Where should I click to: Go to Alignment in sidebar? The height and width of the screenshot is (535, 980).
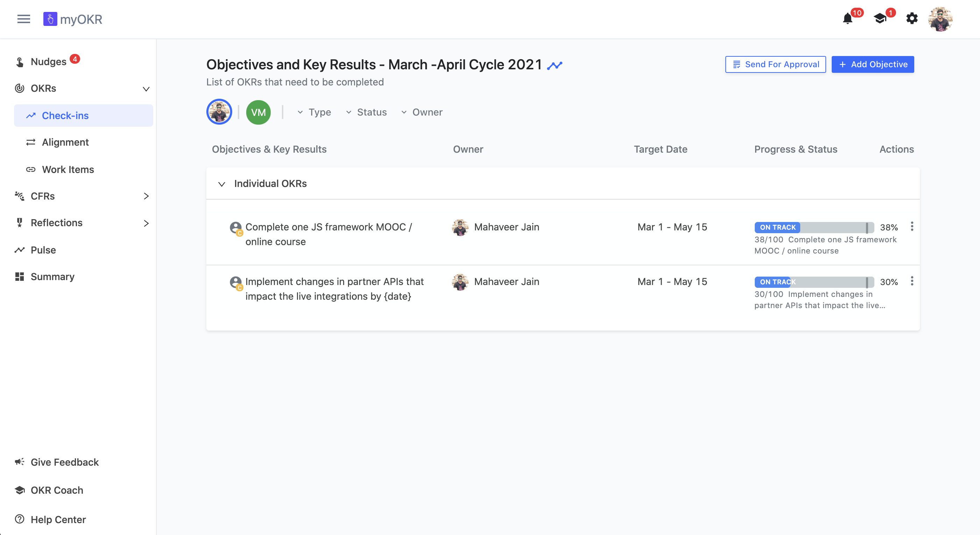click(x=65, y=142)
